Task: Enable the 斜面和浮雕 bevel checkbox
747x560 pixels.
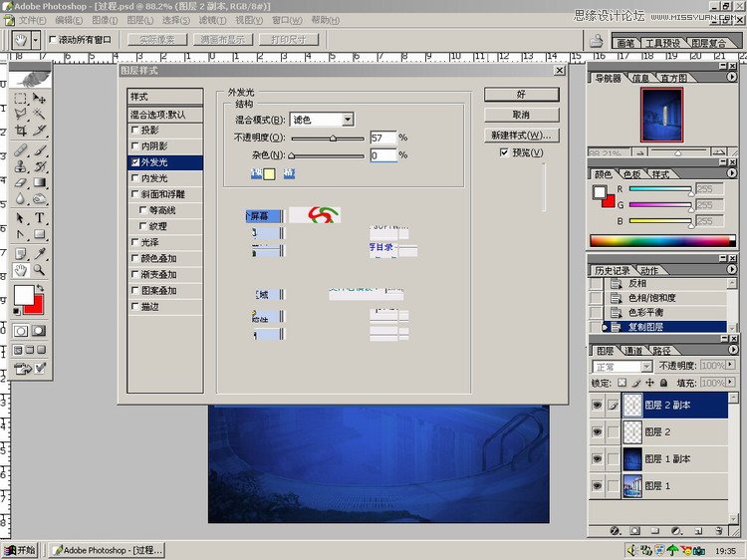Action: [x=135, y=194]
